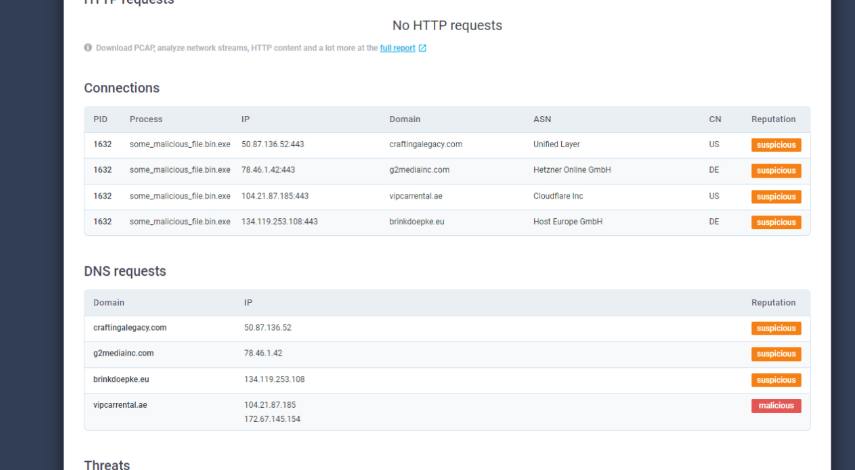Click the PID column header
This screenshot has width=855, height=470.
pos(100,120)
